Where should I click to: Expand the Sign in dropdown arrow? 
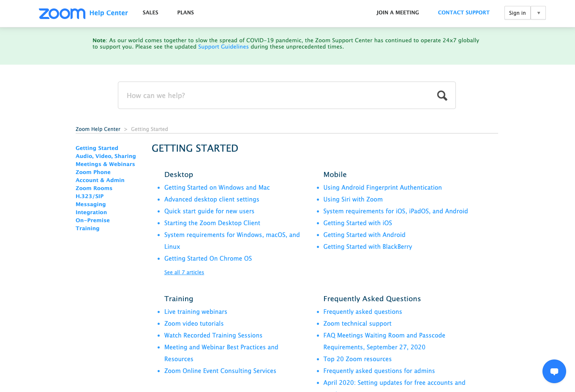538,13
